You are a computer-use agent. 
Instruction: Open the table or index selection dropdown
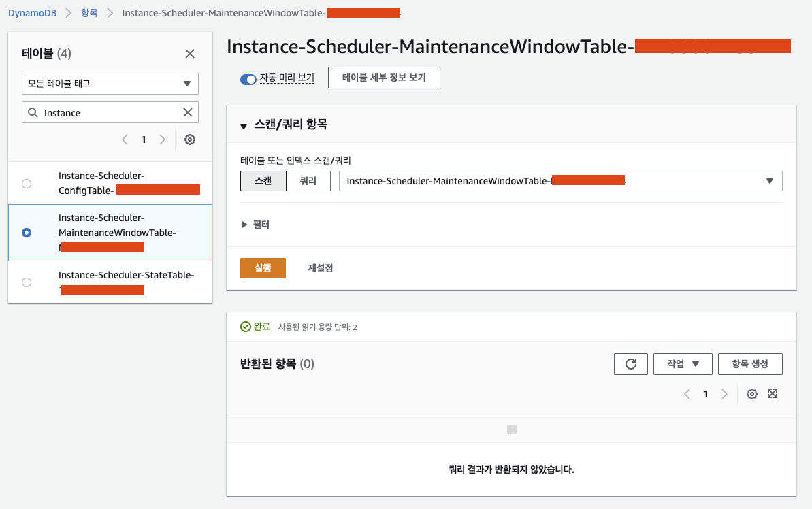[560, 181]
